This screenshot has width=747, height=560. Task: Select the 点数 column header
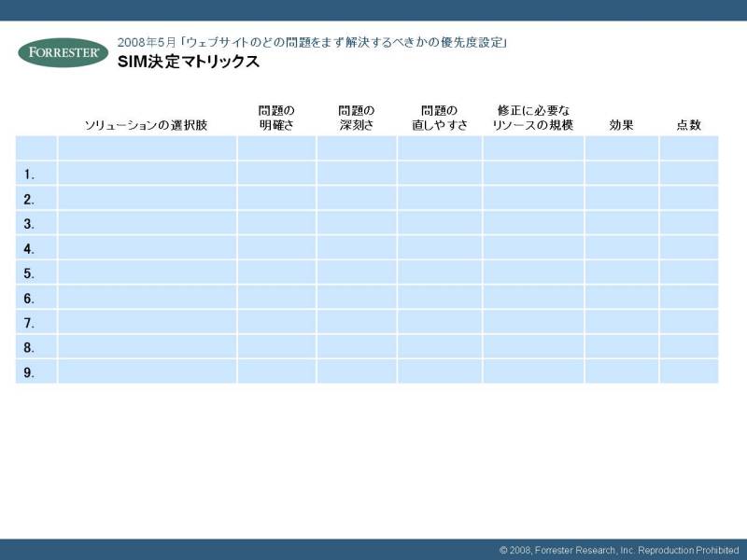coord(688,125)
